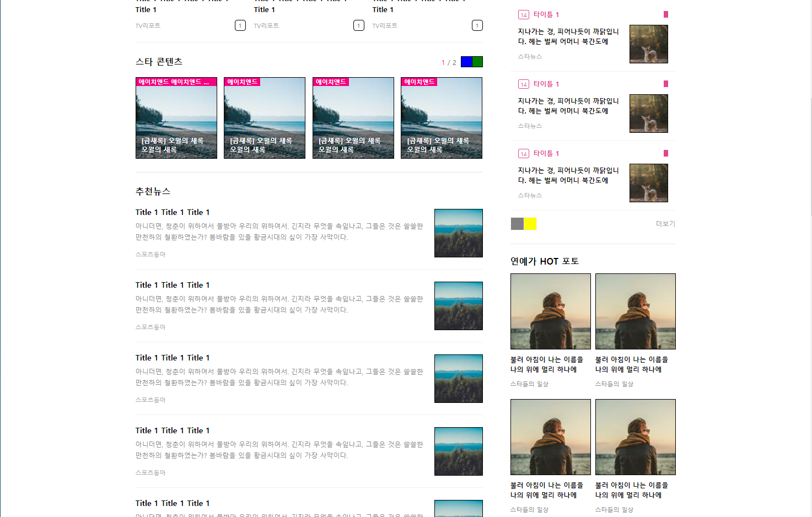Click TV리포트 source on the first Title 1 card
Screen dimensions: 812x517
coord(148,26)
